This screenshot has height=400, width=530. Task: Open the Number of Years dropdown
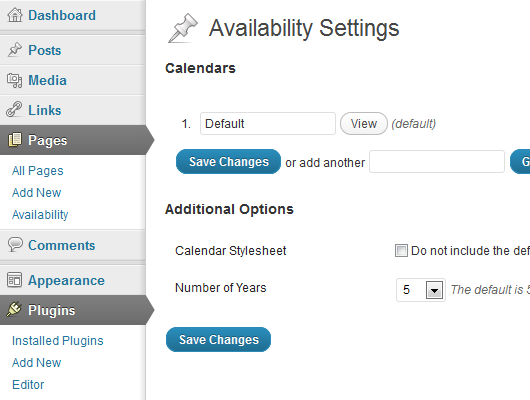tap(421, 290)
